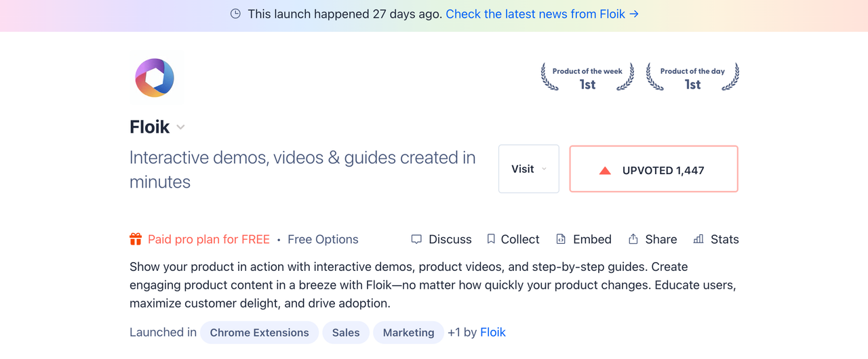Click the product description paragraph
Screen dimensions: 868x359
pyautogui.click(x=433, y=285)
